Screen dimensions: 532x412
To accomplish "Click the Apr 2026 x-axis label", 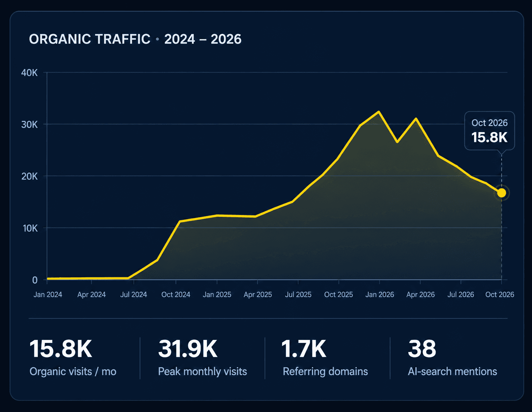I will pos(421,294).
